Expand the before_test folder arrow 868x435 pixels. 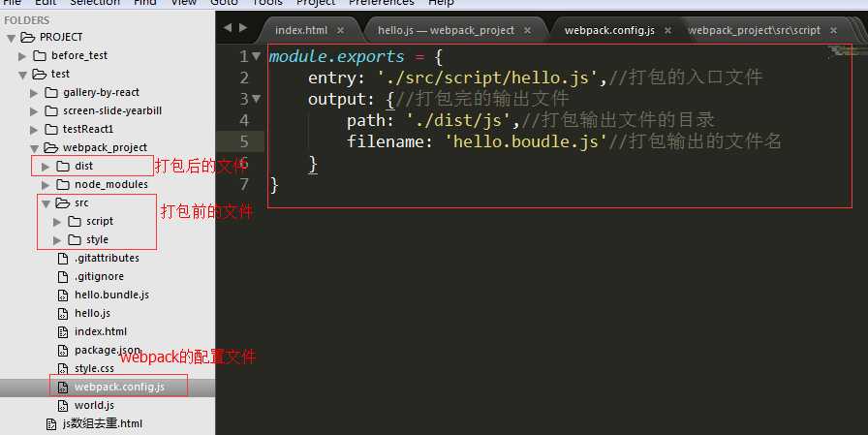click(22, 56)
